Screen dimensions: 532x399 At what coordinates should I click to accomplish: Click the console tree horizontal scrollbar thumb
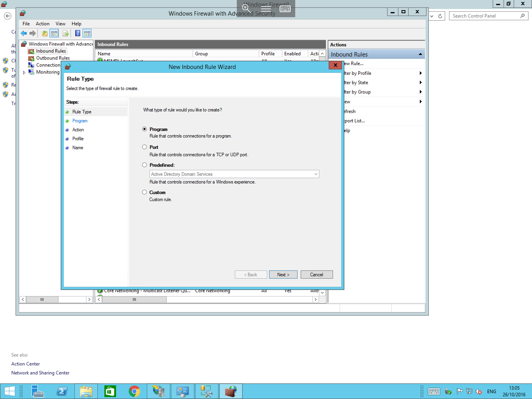42,299
